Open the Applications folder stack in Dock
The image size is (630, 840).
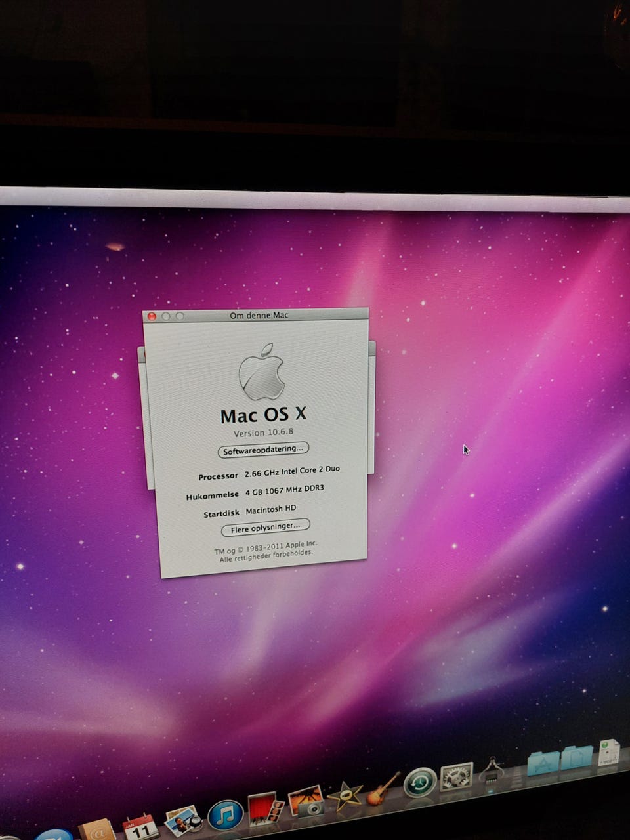pos(543,764)
